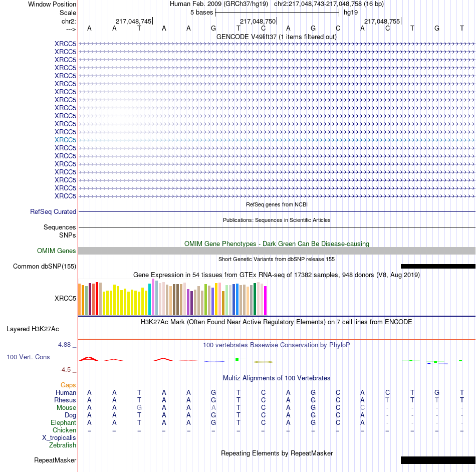Click the '--->' sequence direction arrow label
Image resolution: width=476 pixels, height=472 pixels.
pos(71,29)
